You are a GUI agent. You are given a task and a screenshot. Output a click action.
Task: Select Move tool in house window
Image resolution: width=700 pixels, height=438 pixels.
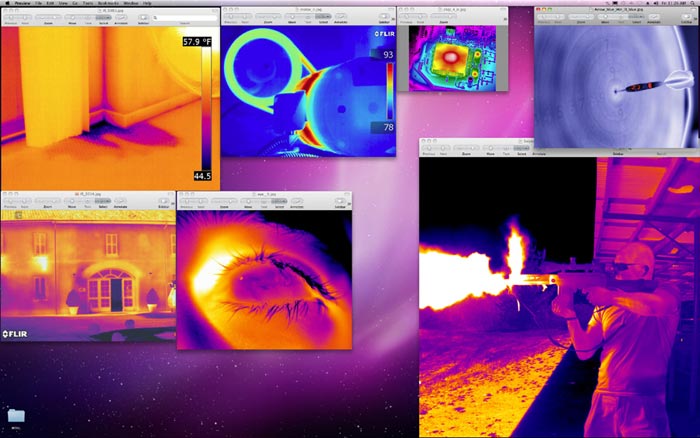coord(71,201)
